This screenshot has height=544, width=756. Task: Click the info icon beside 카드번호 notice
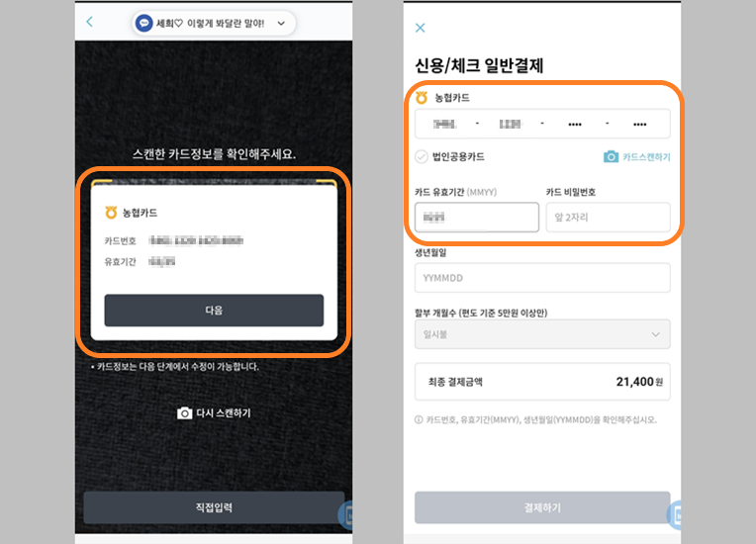pos(419,419)
